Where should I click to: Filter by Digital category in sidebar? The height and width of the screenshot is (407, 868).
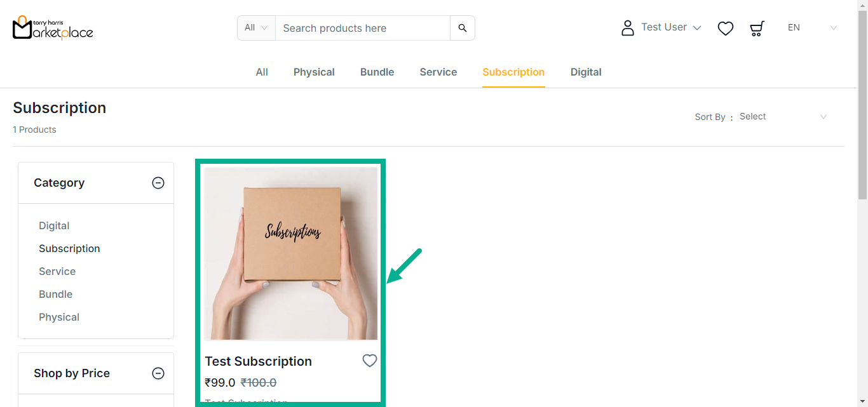[54, 226]
